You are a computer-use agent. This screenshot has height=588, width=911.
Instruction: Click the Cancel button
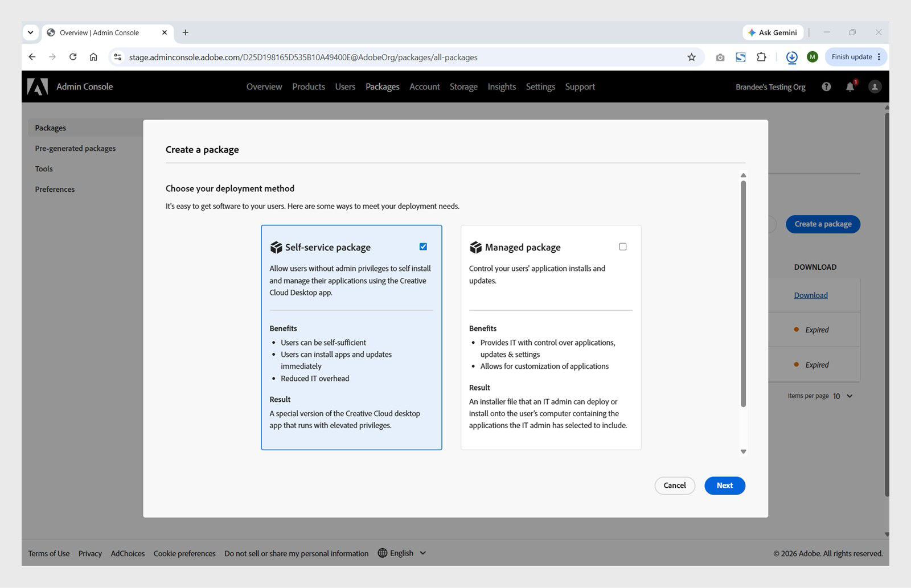point(675,486)
